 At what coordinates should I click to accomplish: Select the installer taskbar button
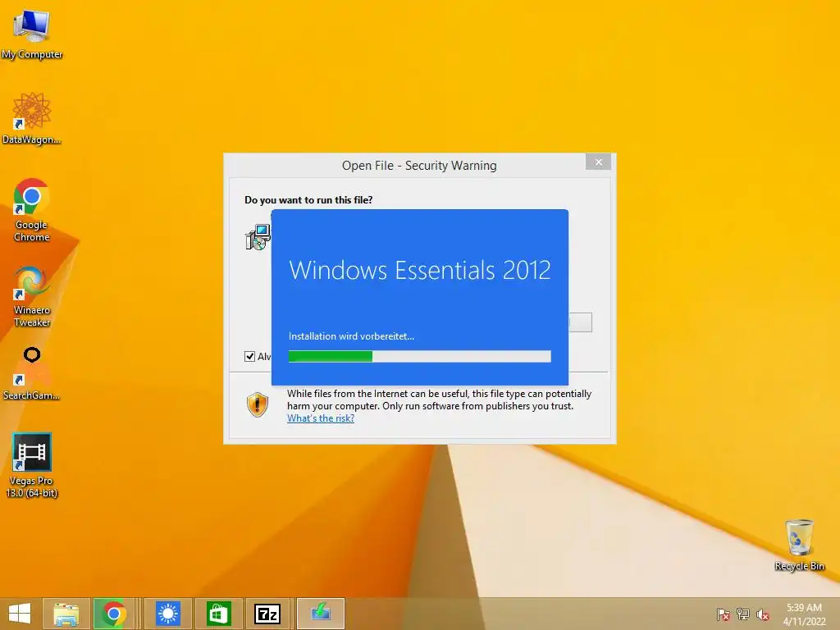[321, 614]
